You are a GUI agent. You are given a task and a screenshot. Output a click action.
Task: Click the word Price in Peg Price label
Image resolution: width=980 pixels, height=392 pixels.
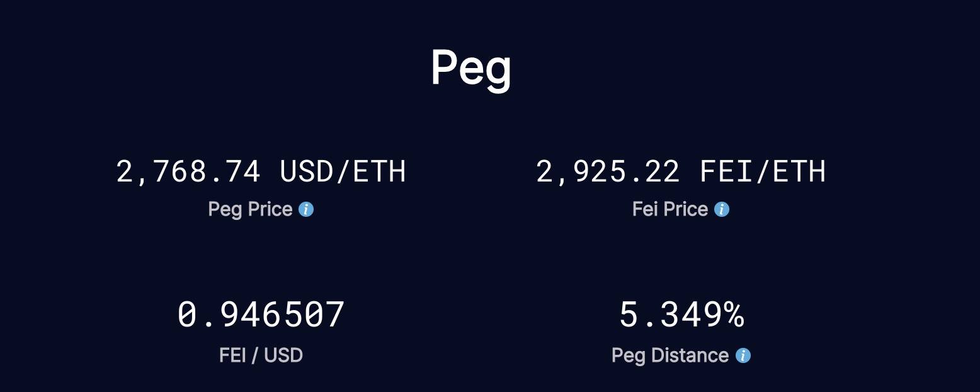[270, 209]
